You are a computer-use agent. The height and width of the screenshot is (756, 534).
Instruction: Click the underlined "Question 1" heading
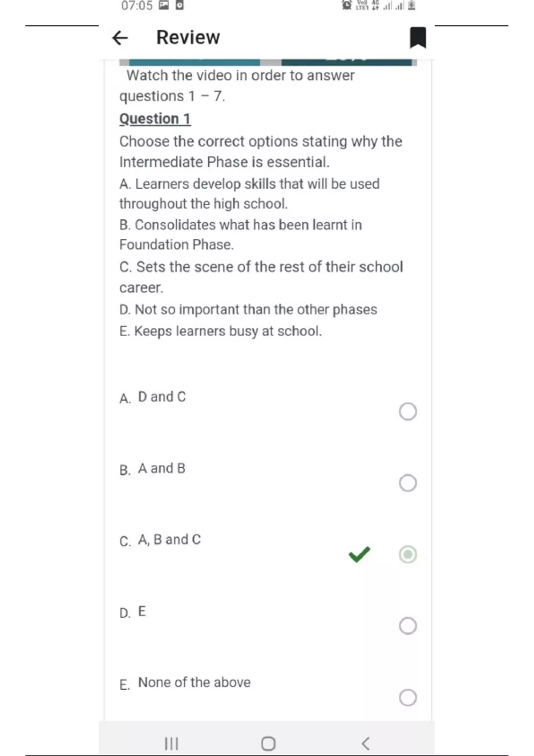tap(155, 119)
